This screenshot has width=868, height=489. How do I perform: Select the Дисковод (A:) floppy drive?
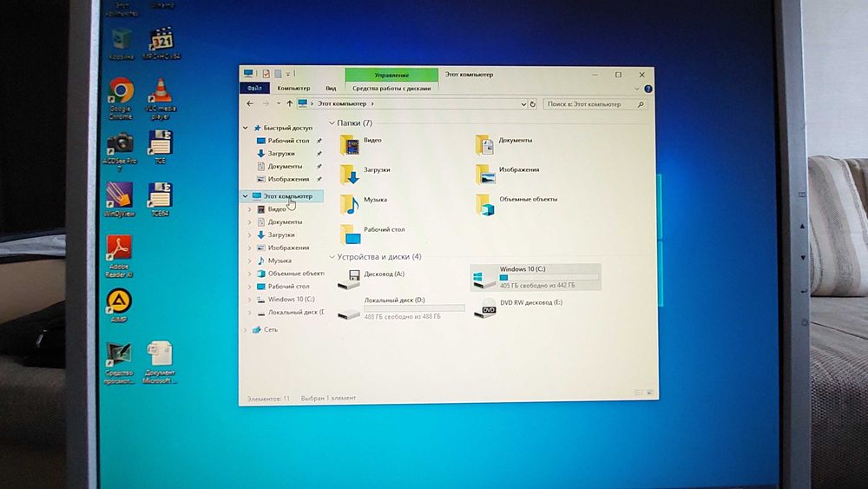click(x=371, y=279)
